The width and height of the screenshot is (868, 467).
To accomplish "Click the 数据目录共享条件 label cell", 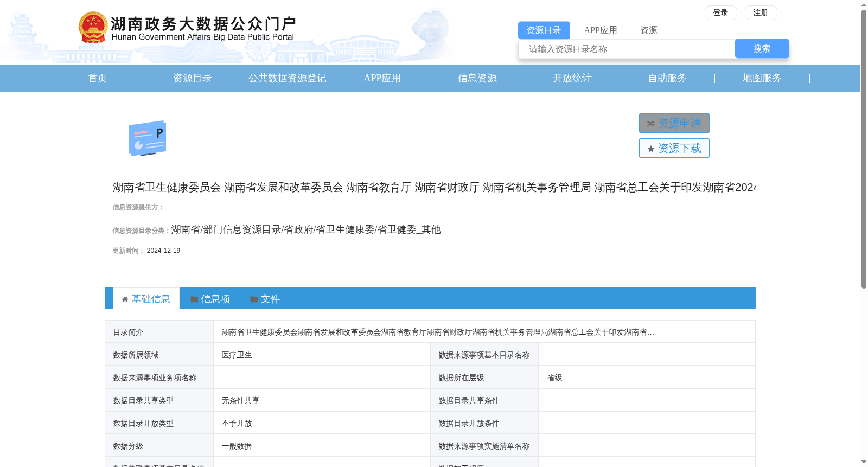I will tap(484, 400).
